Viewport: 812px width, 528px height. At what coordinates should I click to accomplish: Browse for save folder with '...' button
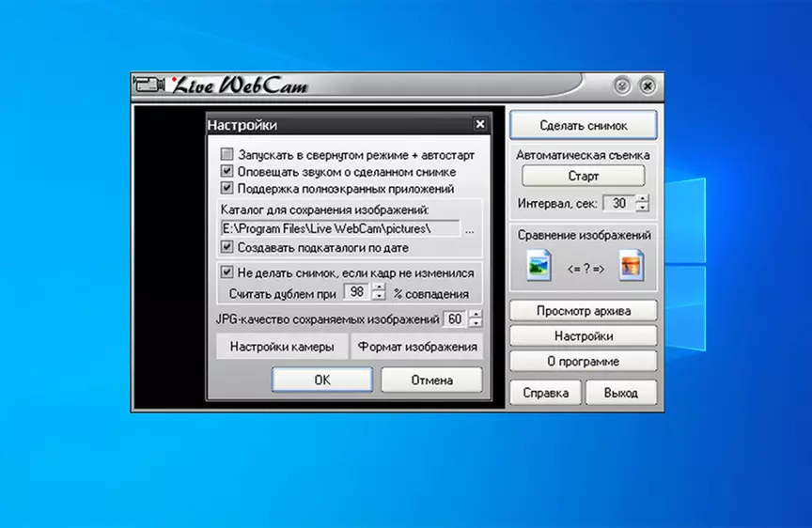tap(469, 230)
